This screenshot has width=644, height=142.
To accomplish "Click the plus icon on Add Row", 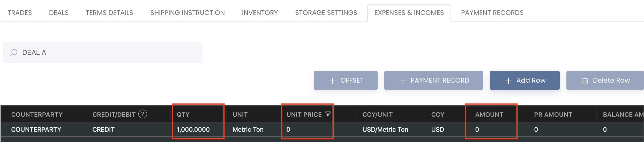I will 508,81.
